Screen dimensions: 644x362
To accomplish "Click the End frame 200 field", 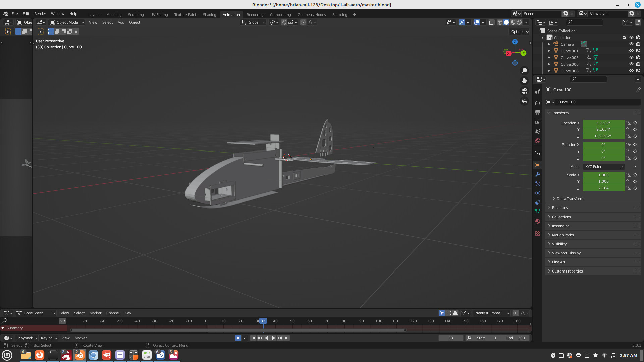I will tap(516, 338).
